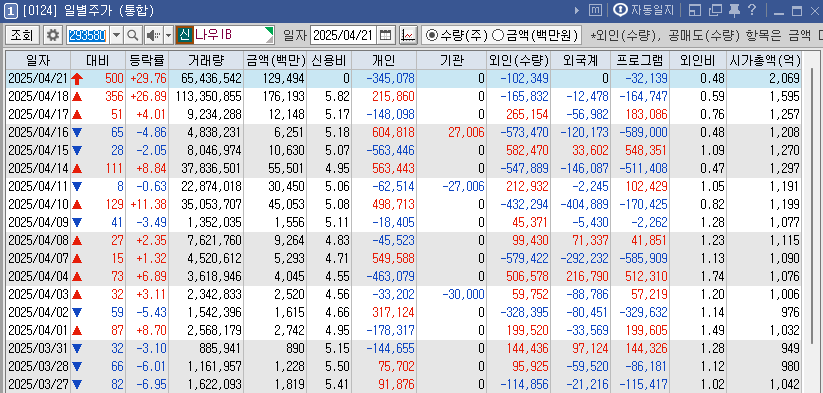Select the 2025/04/21 date row
The height and width of the screenshot is (393, 823).
[x=403, y=79]
